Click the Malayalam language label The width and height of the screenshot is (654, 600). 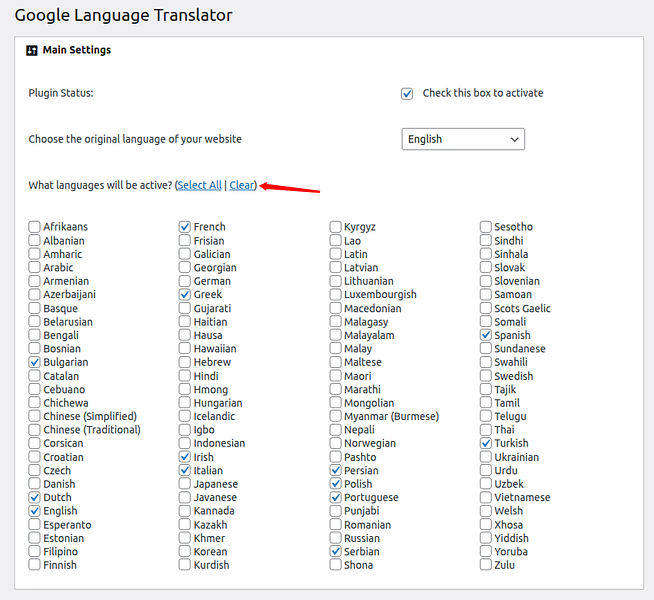(369, 335)
